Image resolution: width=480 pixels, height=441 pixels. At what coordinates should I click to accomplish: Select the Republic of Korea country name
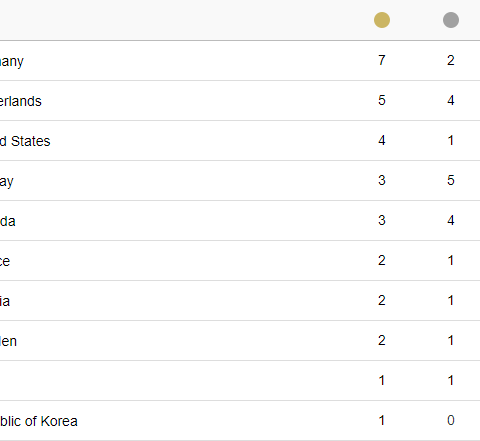(39, 421)
